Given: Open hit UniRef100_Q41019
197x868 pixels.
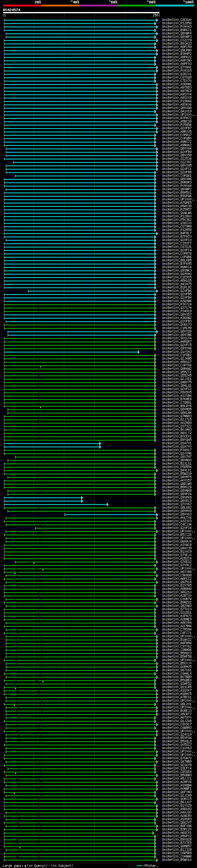Looking at the screenshot, I should [x=176, y=111].
